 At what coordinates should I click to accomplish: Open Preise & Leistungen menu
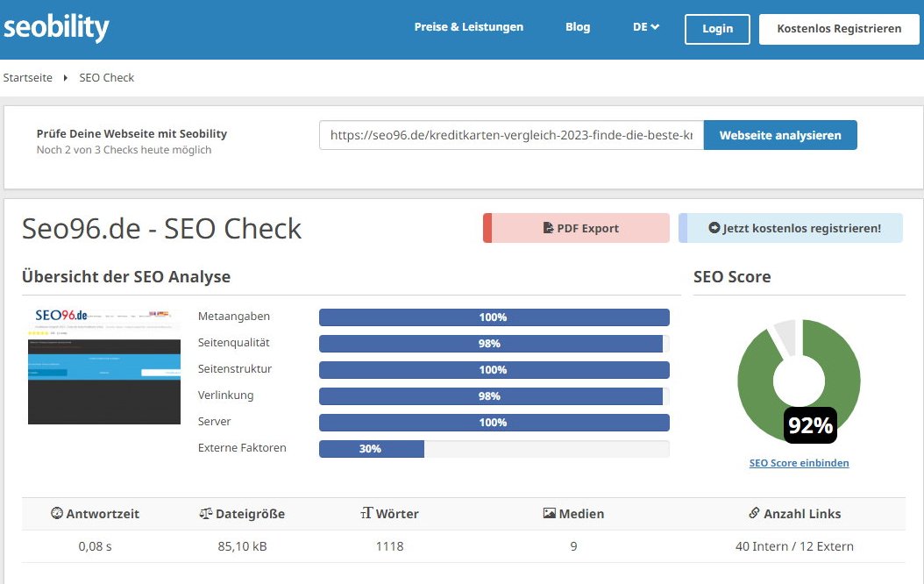[x=468, y=27]
